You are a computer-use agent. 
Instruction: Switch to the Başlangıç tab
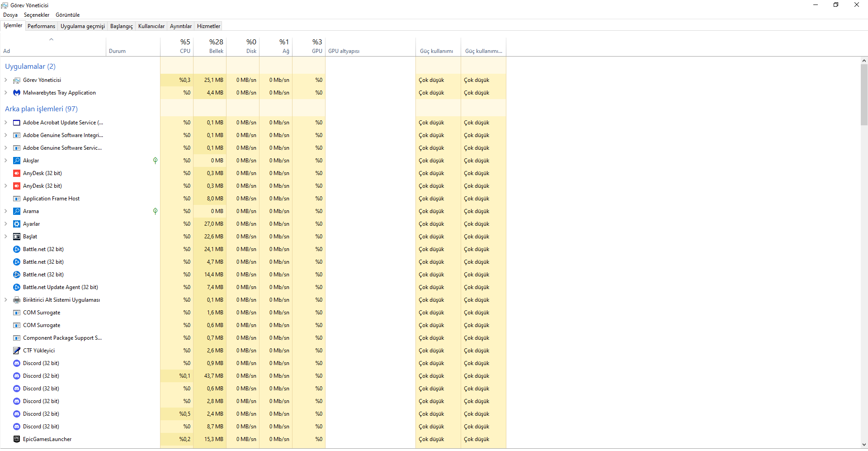[x=122, y=26]
